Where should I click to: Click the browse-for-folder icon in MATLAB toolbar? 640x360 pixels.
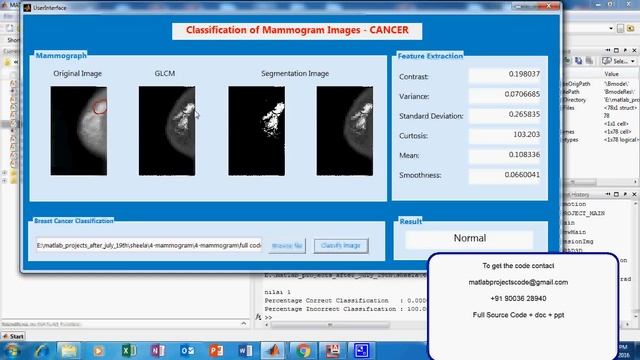pyautogui.click(x=620, y=29)
